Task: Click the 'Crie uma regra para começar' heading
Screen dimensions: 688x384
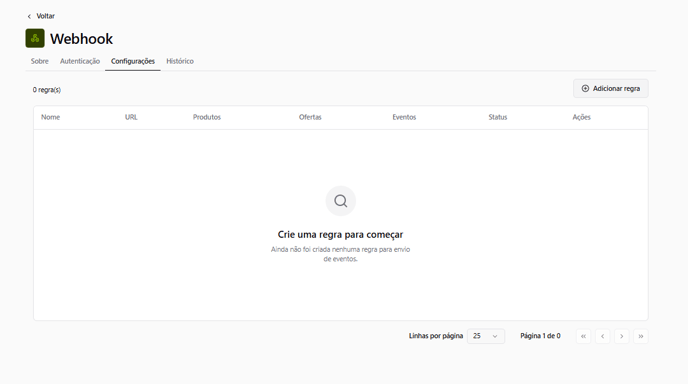Action: 340,235
